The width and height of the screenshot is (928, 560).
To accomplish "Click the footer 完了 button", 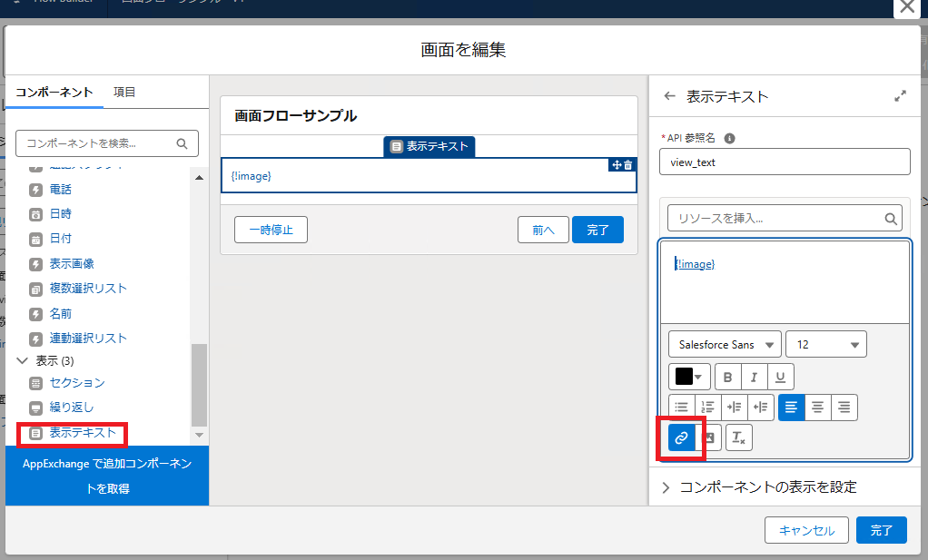I will pyautogui.click(x=882, y=530).
